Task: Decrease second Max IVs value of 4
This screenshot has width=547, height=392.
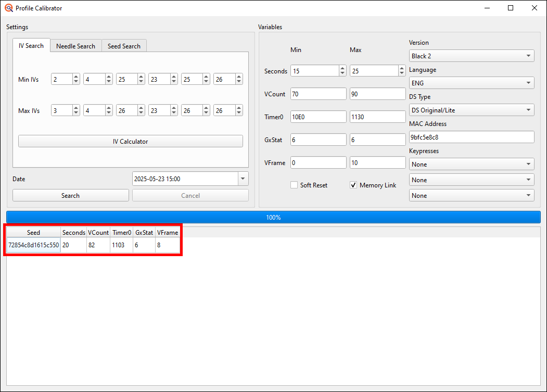Action: click(109, 113)
